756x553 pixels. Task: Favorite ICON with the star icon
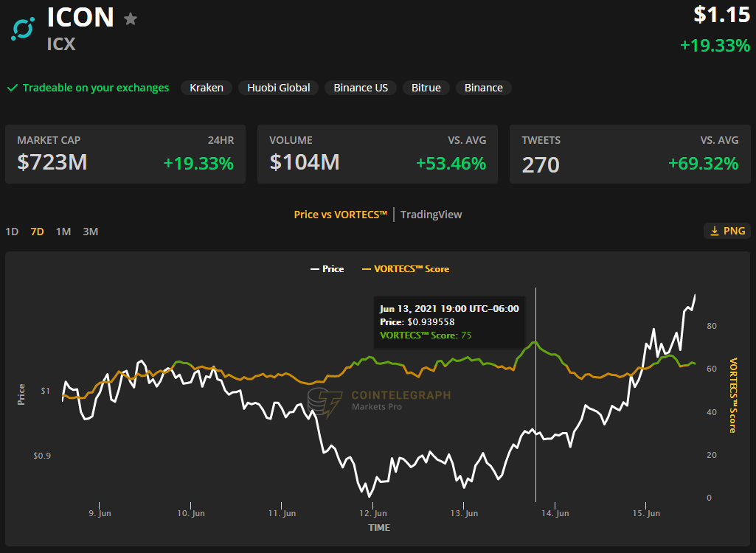pos(131,18)
